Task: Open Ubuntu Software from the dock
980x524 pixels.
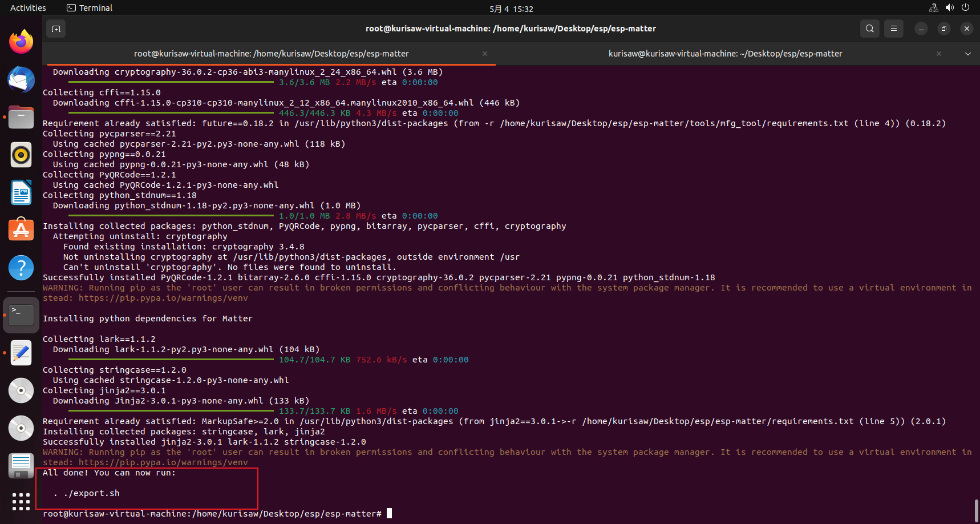Action: 21,229
